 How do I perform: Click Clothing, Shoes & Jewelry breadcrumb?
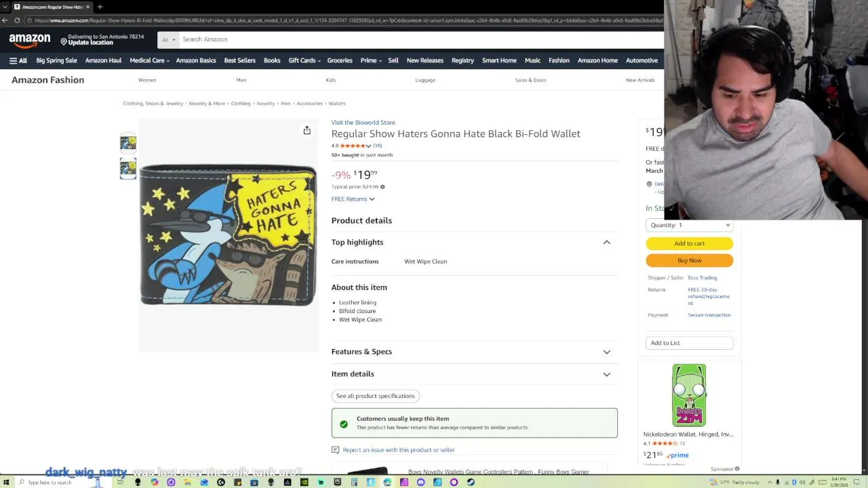153,104
